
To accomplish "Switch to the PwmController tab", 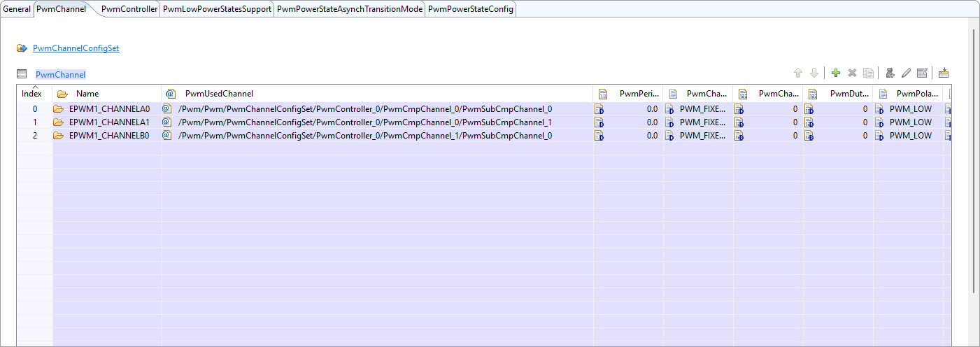I will tap(129, 9).
